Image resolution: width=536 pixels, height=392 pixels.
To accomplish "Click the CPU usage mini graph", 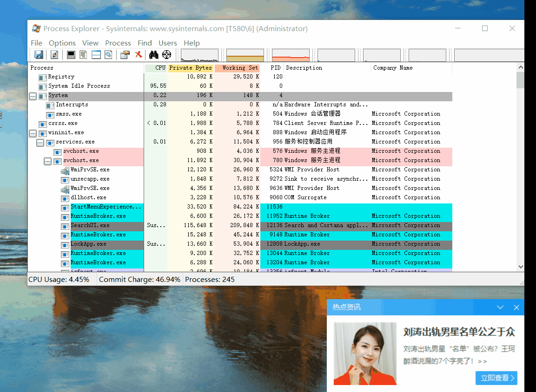I will [x=199, y=55].
